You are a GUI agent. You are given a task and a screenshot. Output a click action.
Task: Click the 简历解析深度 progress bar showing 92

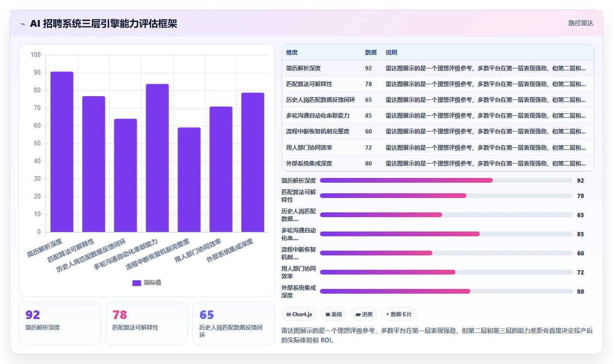click(x=446, y=180)
